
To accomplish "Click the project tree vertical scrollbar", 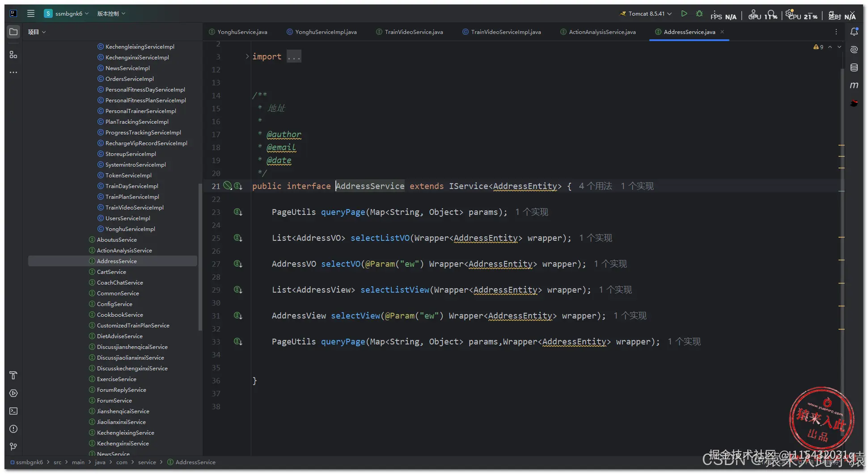I will (200, 257).
